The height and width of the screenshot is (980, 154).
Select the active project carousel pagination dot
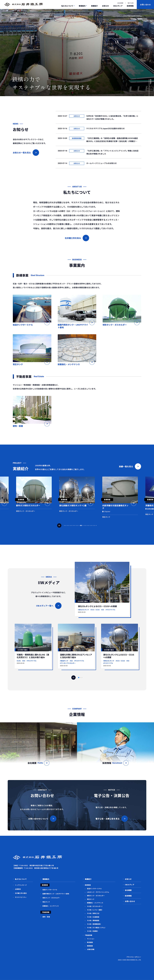(x=81, y=525)
